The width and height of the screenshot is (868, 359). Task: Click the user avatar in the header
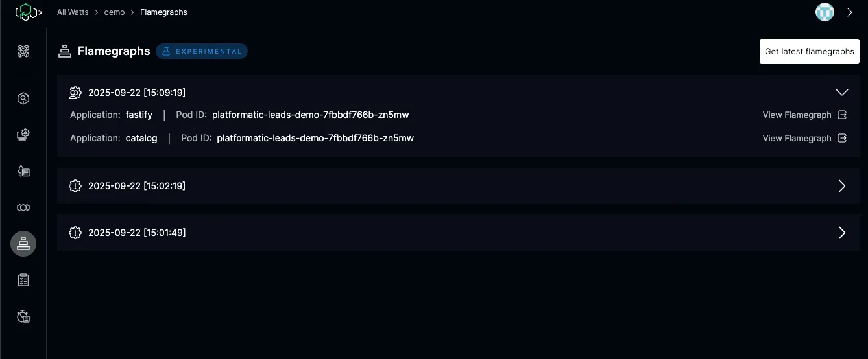[x=825, y=12]
